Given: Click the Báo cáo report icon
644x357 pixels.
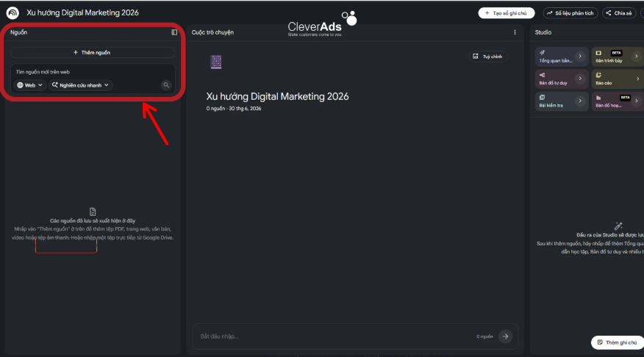Looking at the screenshot, I should point(598,75).
